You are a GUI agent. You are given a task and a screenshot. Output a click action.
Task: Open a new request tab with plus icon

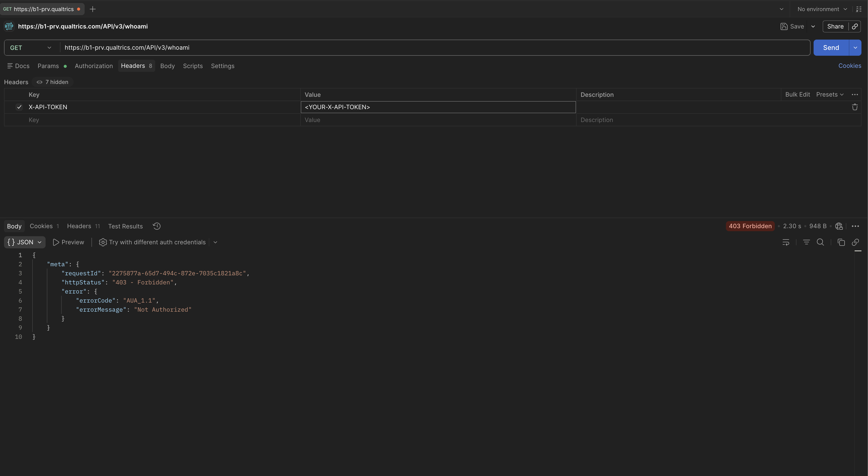tap(93, 9)
